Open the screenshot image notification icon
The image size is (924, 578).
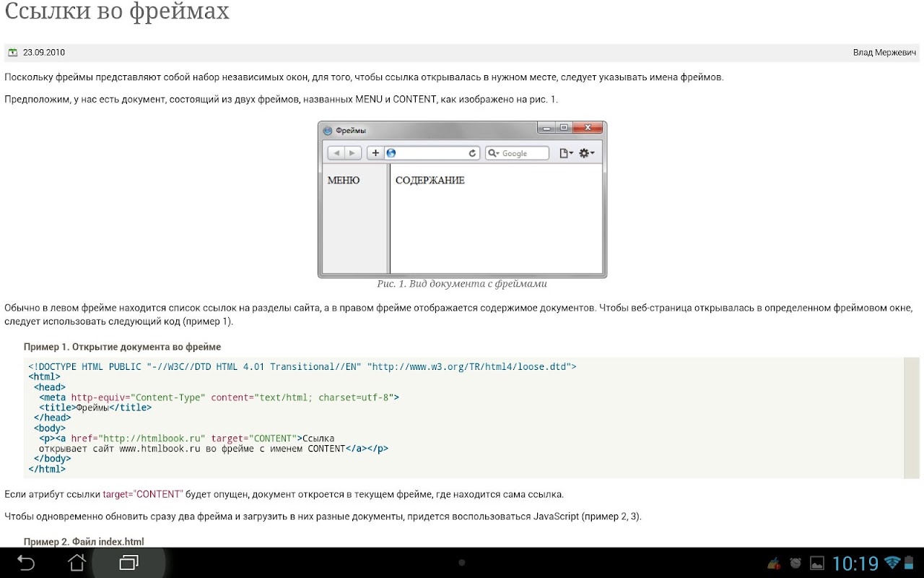coord(817,563)
